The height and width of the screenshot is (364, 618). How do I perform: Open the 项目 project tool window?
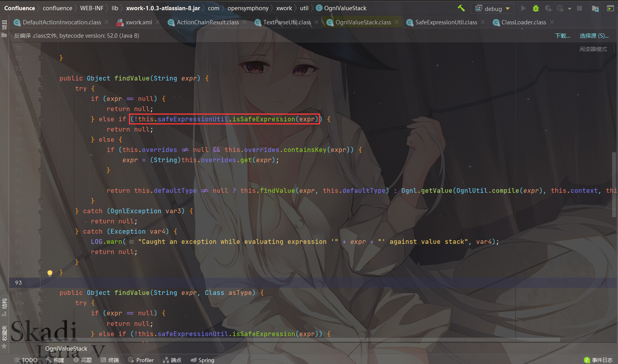coord(4,28)
